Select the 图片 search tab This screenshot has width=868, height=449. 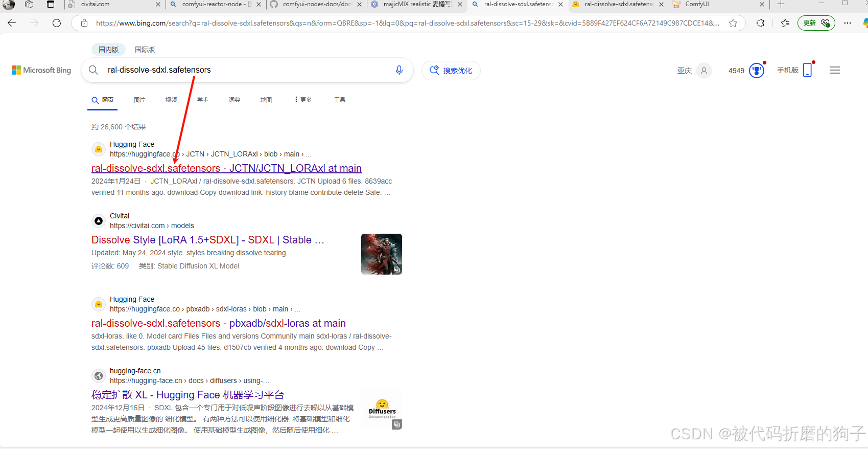(x=139, y=100)
